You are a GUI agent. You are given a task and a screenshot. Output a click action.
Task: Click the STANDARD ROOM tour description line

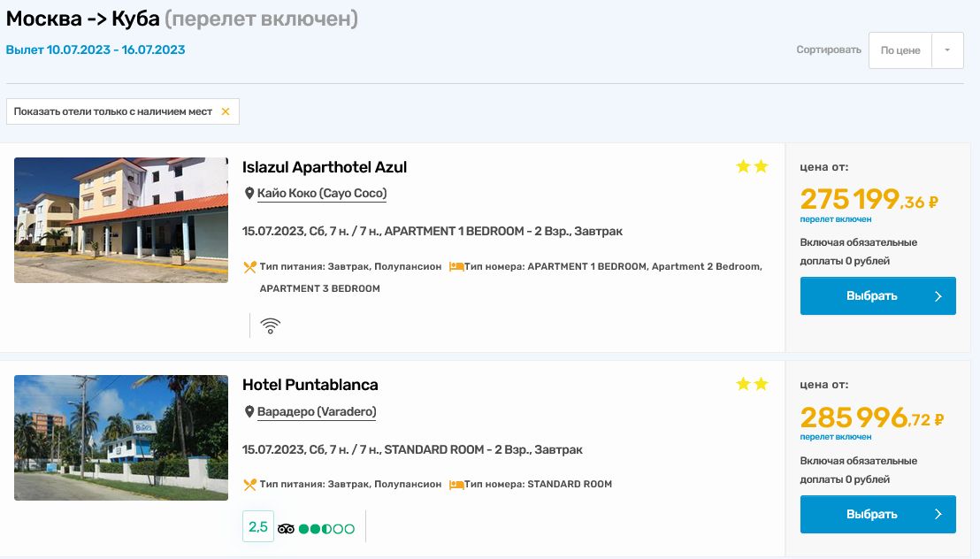point(412,449)
